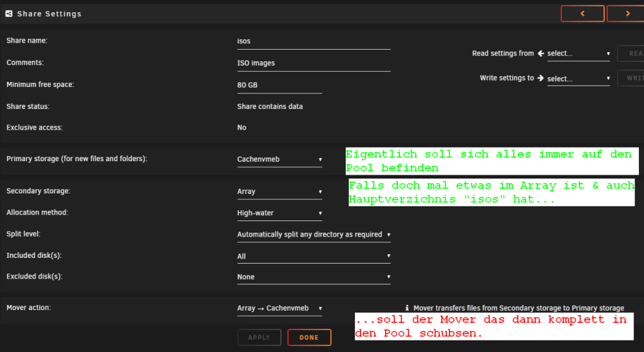This screenshot has width=644, height=352.
Task: Click the Done button
Action: 309,337
